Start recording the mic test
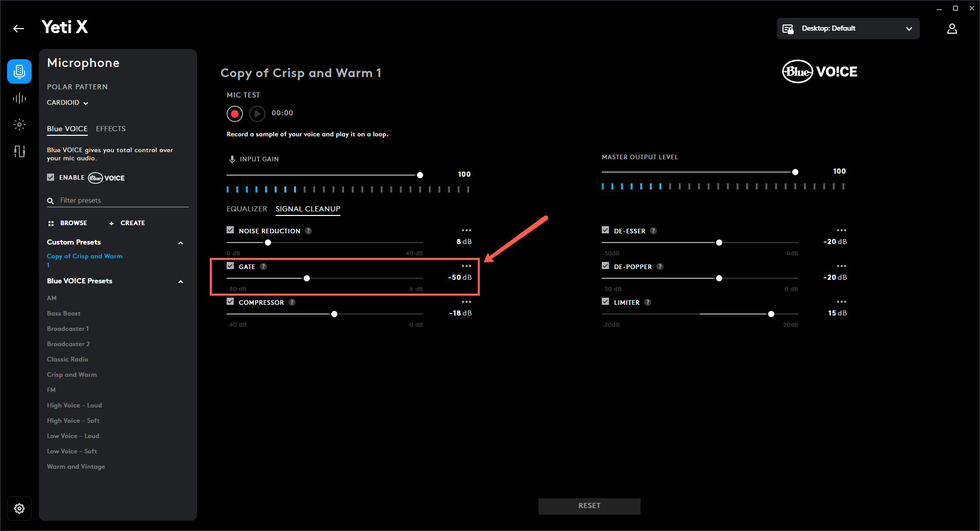Screen dimensions: 980x531 click(235, 113)
